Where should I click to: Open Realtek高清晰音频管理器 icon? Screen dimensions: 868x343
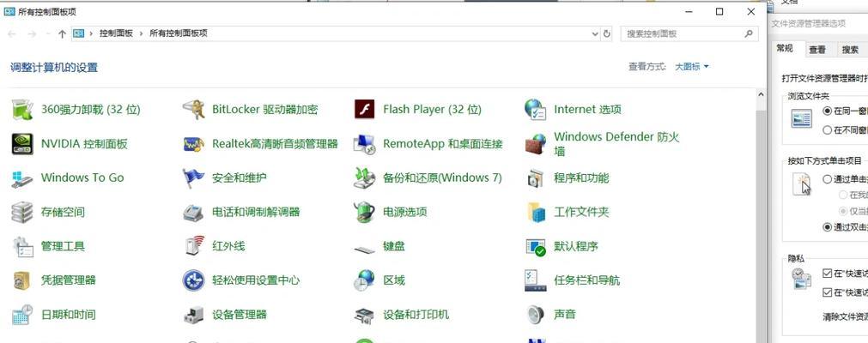pos(194,144)
